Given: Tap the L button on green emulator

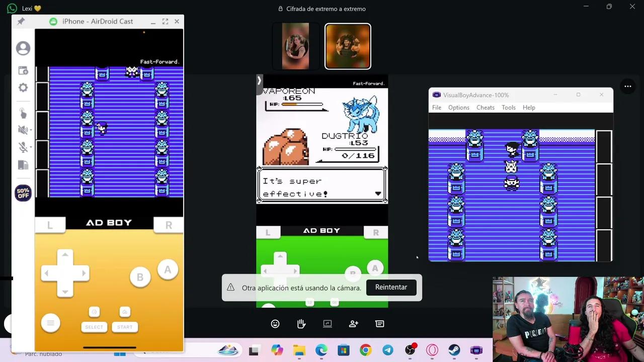Looking at the screenshot, I should [x=268, y=232].
